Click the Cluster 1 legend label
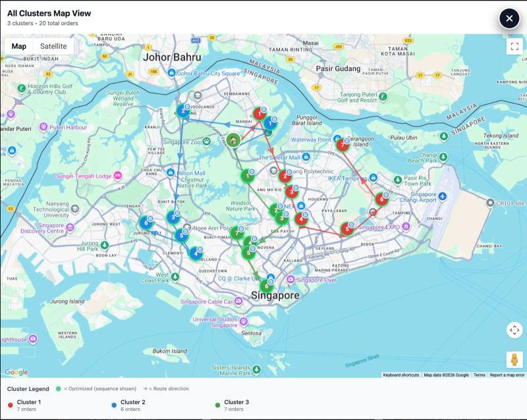The height and width of the screenshot is (420, 527). tap(29, 402)
